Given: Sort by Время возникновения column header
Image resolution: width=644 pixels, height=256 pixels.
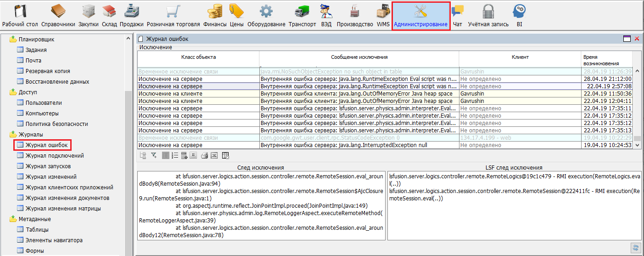Looking at the screenshot, I should 606,60.
